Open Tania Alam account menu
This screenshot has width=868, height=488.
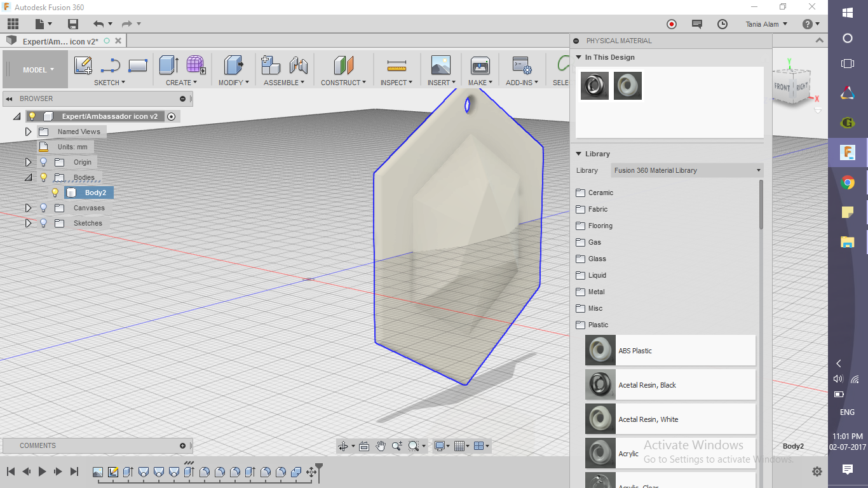point(766,24)
